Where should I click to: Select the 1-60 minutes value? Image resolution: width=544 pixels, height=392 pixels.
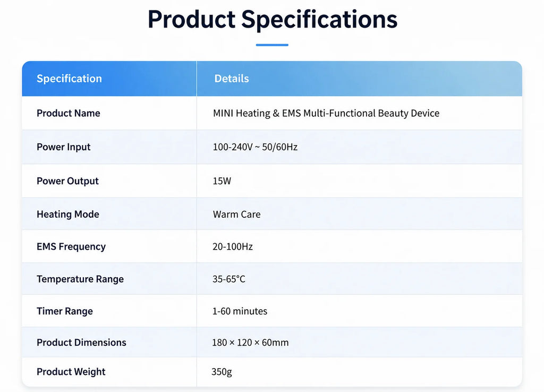[240, 311]
